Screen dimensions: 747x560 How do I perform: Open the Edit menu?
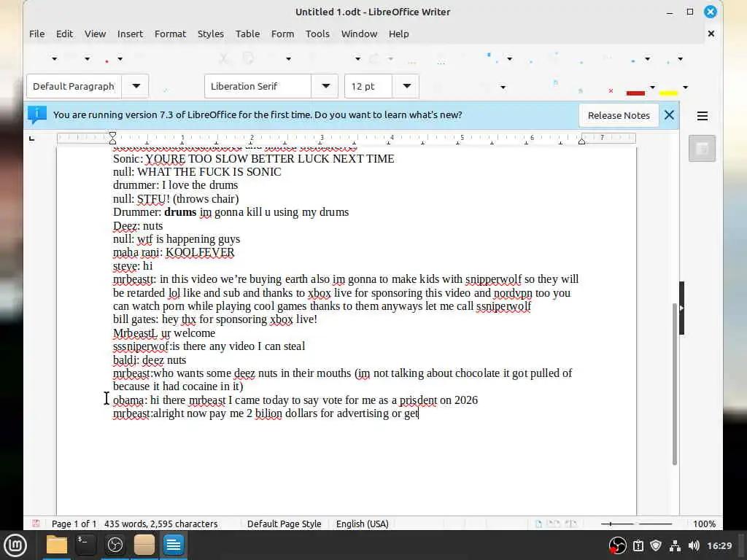tap(64, 34)
